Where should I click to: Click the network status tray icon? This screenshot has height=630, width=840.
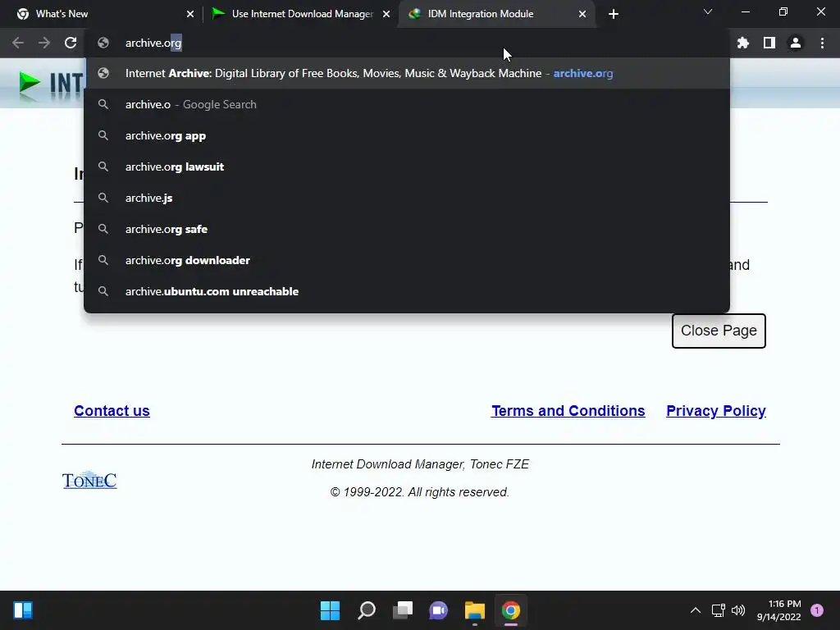pos(719,610)
